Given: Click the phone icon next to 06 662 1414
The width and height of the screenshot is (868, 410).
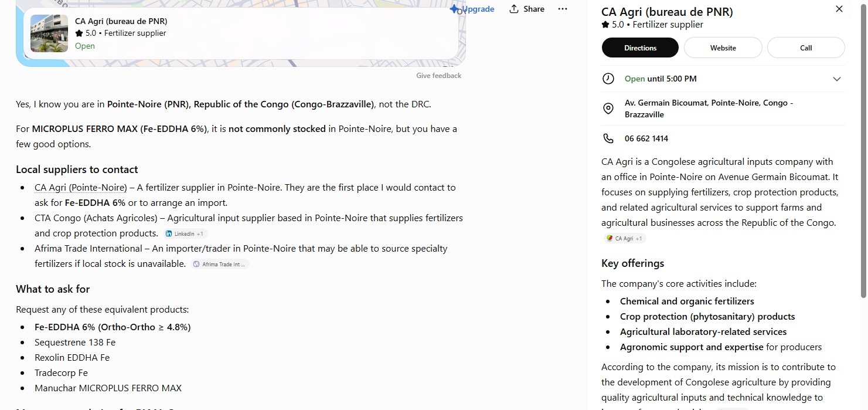Looking at the screenshot, I should (608, 138).
